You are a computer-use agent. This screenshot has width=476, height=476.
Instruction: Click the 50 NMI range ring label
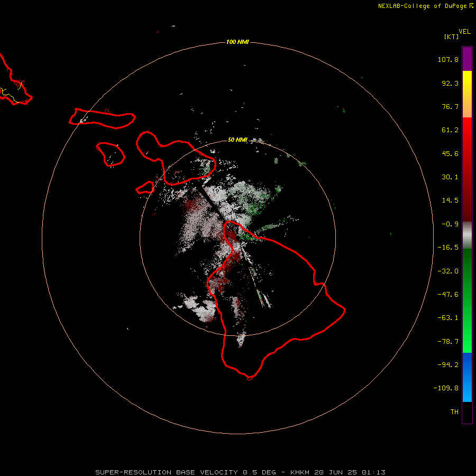click(237, 140)
